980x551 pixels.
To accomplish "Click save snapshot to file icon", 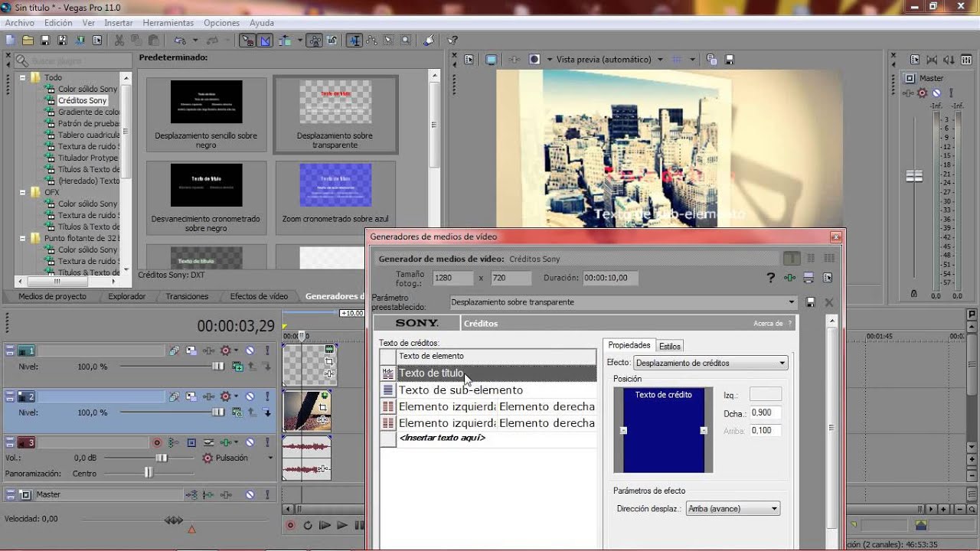I will pyautogui.click(x=730, y=59).
